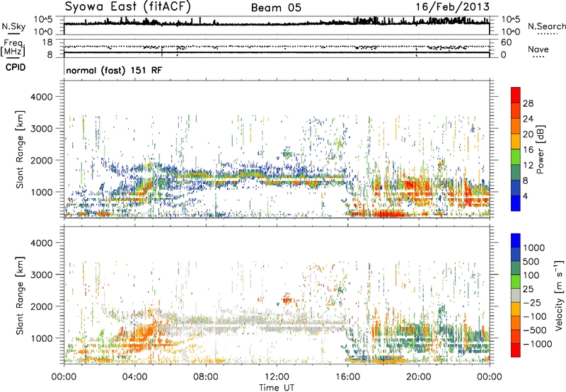Click the '16' label on Power scale
Viewport: 566px width, 392px height.
point(528,150)
